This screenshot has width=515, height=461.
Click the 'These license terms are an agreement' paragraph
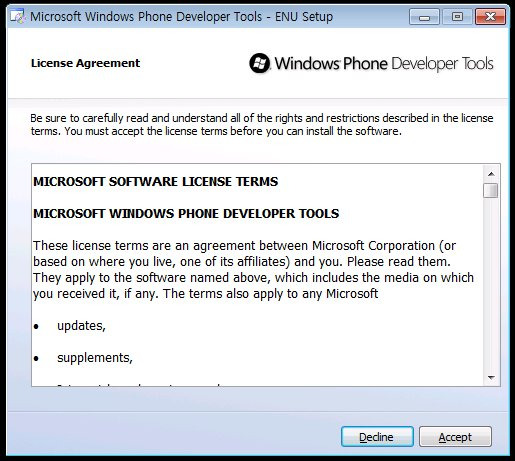coord(253,270)
